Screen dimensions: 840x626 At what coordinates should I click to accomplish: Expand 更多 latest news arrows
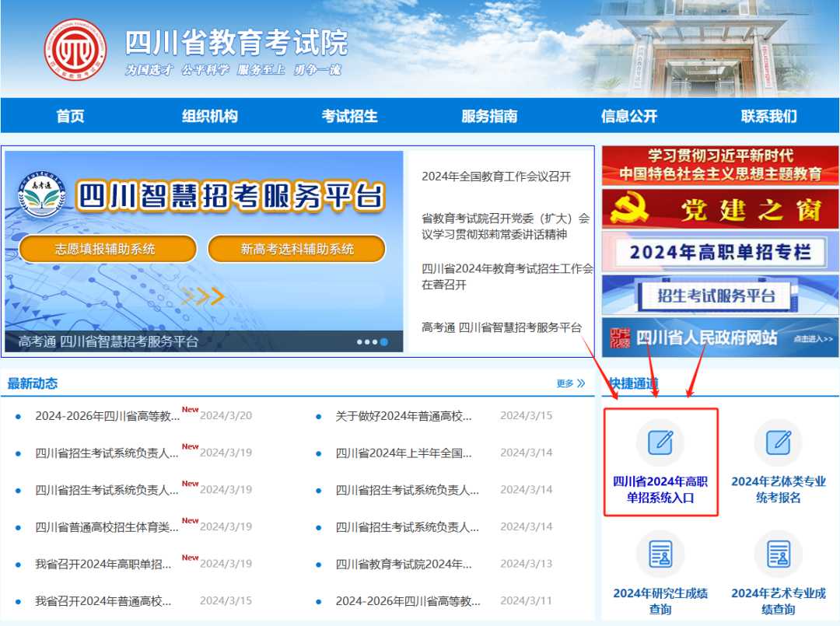pyautogui.click(x=571, y=383)
